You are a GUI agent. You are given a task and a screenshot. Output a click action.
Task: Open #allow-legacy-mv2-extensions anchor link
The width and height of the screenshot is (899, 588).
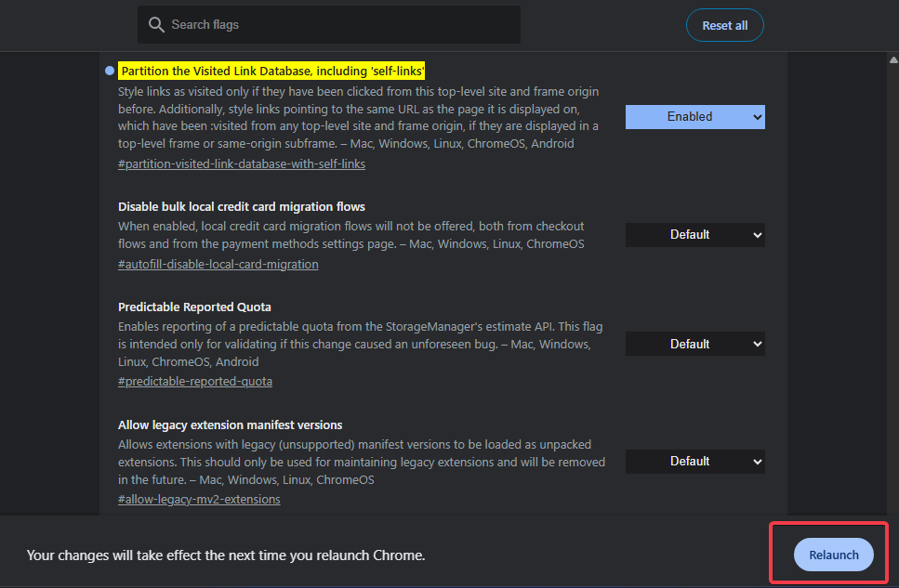point(199,499)
